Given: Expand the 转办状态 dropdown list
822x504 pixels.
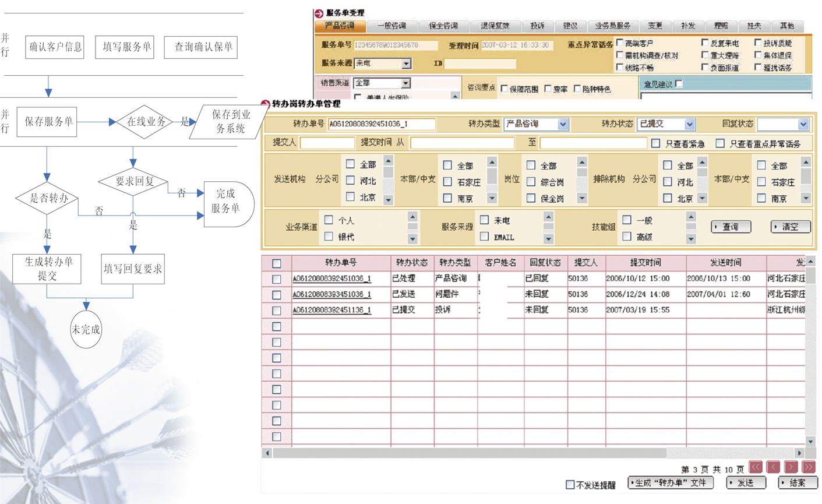Looking at the screenshot, I should pos(690,124).
